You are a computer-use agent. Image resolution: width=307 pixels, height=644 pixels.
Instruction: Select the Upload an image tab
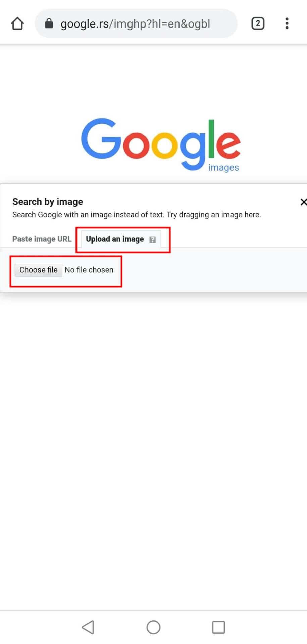pos(115,239)
